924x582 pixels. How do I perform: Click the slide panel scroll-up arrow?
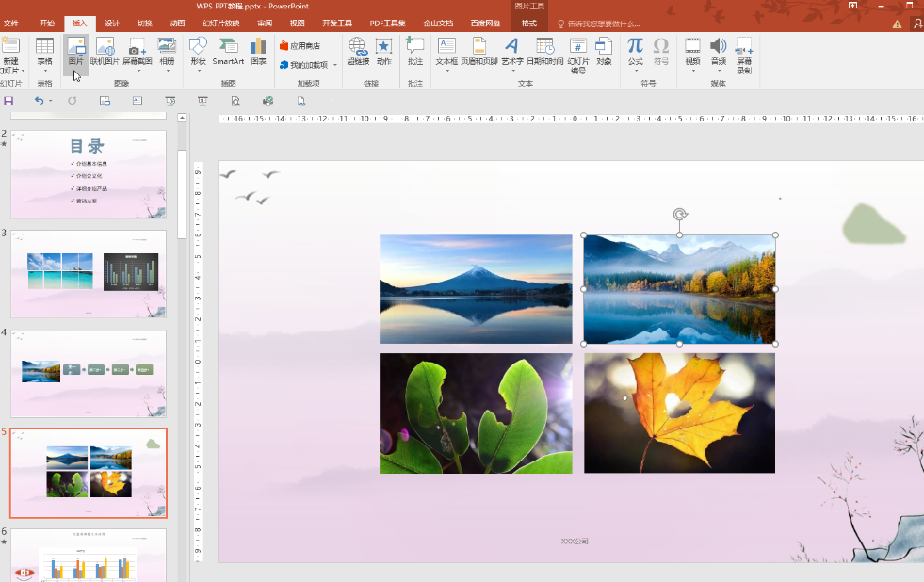[182, 118]
